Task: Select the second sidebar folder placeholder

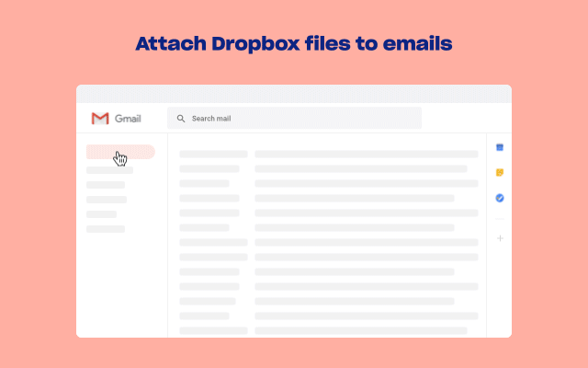Action: 106,185
